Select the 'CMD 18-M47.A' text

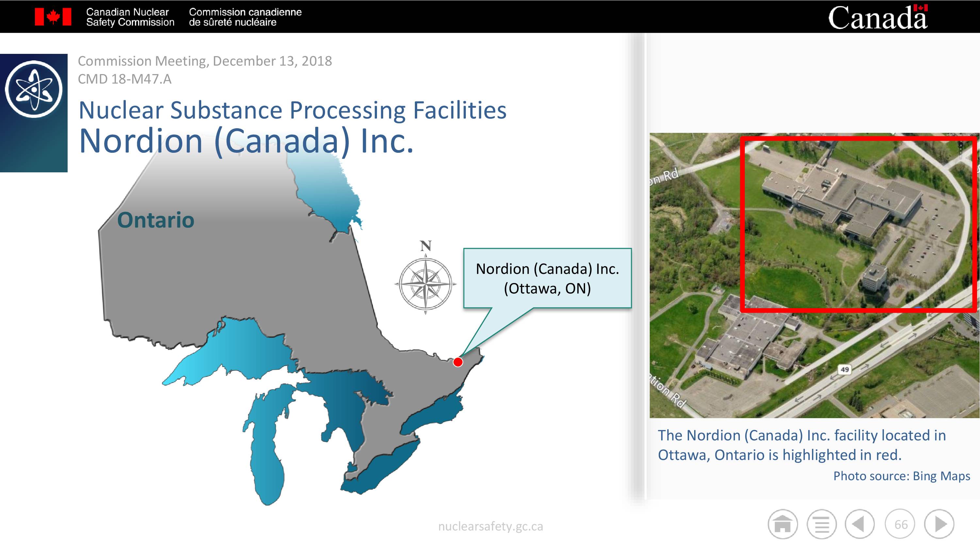coord(124,79)
